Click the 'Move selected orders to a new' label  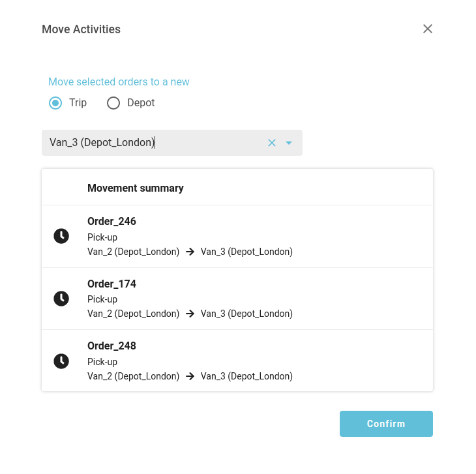119,82
